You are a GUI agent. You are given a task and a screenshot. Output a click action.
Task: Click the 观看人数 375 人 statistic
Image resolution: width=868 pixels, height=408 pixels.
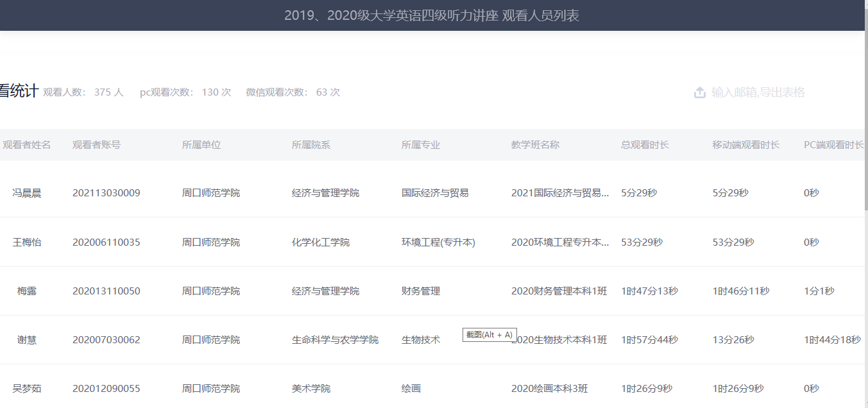pos(83,92)
